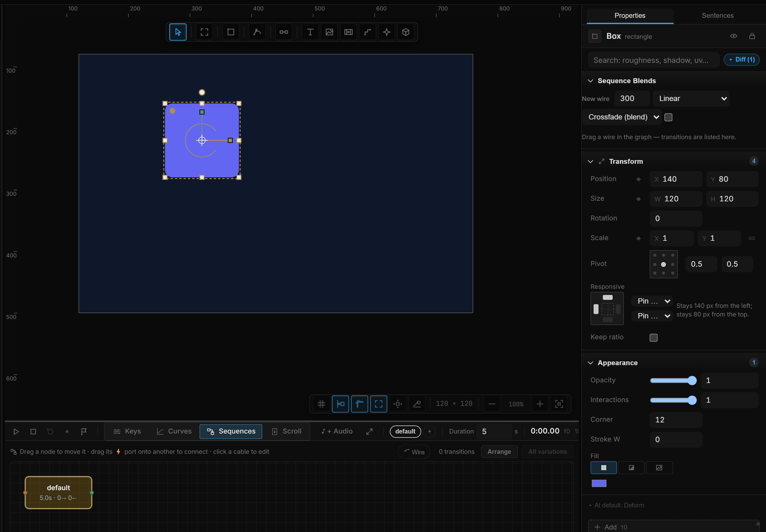Toggle the Position keyframe diamond
Image resolution: width=766 pixels, height=532 pixels.
point(638,179)
